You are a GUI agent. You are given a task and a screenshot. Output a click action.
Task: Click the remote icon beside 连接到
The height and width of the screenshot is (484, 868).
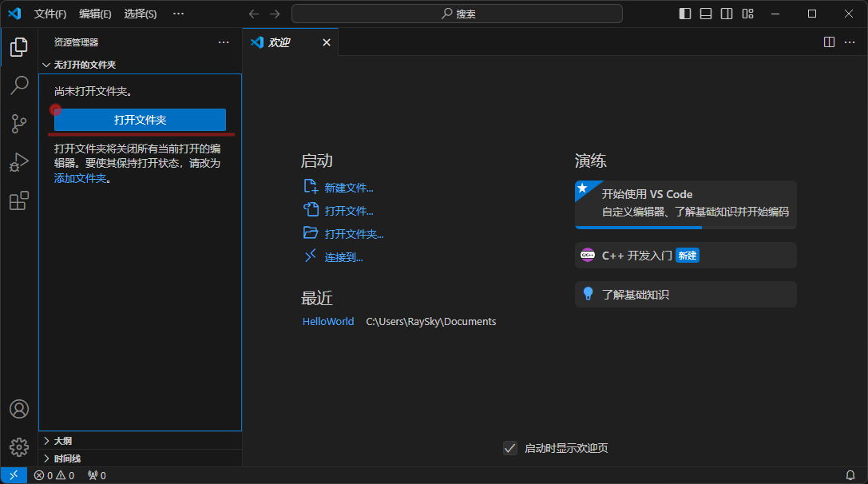[x=311, y=256]
